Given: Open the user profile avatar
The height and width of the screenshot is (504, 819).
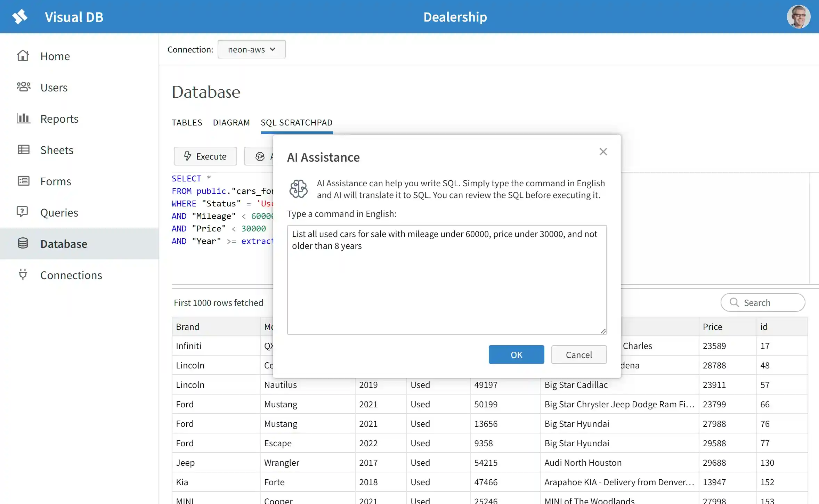Looking at the screenshot, I should coord(798,17).
